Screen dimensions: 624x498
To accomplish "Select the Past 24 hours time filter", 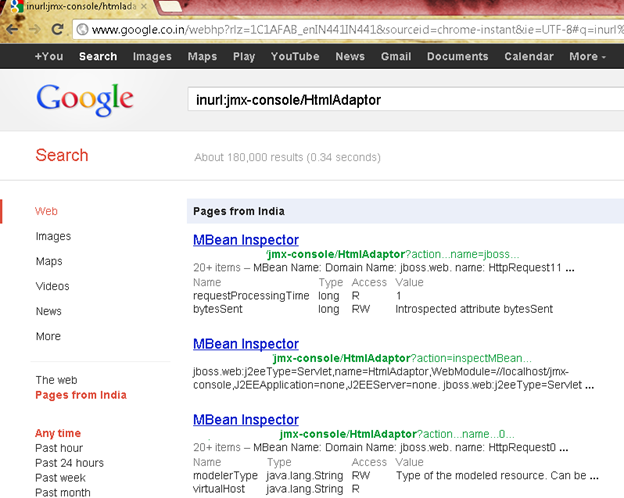I will 69,463.
